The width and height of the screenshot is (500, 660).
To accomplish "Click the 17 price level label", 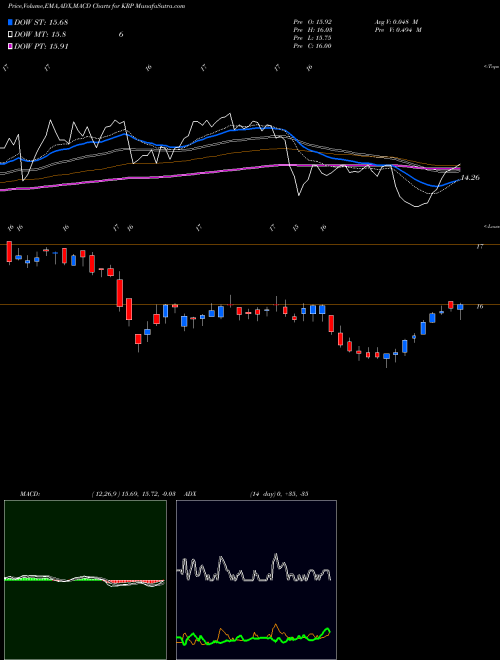I will pos(479,247).
